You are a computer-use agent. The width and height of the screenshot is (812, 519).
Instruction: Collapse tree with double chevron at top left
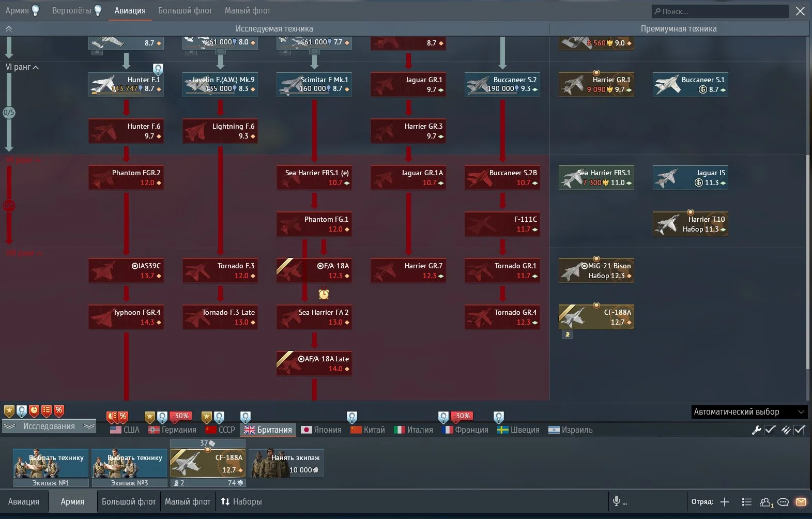tap(9, 29)
